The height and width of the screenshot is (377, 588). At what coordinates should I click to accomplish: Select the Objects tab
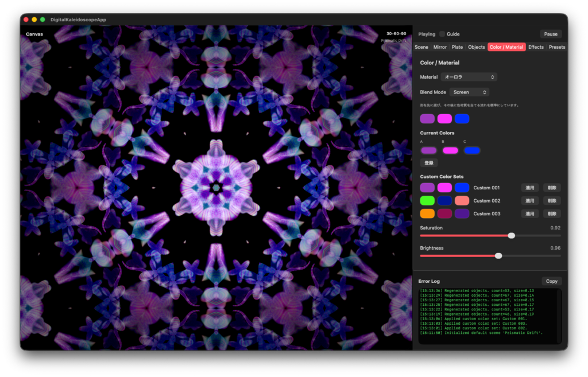[476, 47]
